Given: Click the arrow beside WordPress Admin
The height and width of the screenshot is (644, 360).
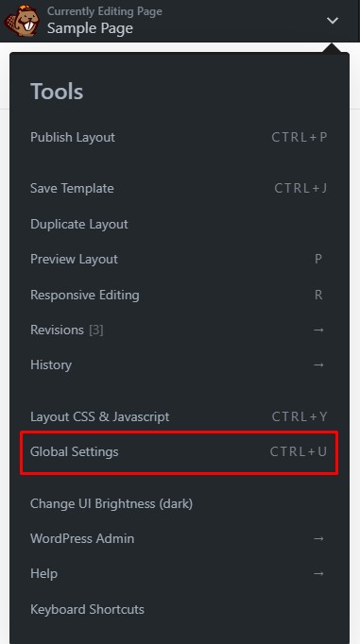Looking at the screenshot, I should tap(318, 538).
